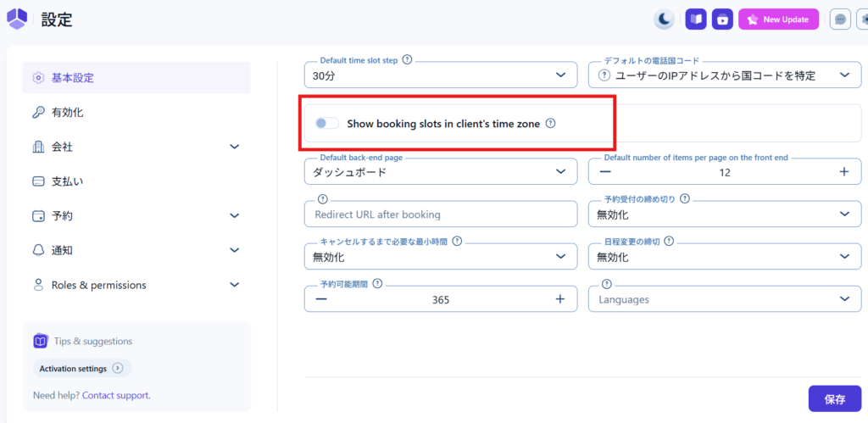Open the chat bubble icon in header
The height and width of the screenshot is (423, 868).
(840, 19)
